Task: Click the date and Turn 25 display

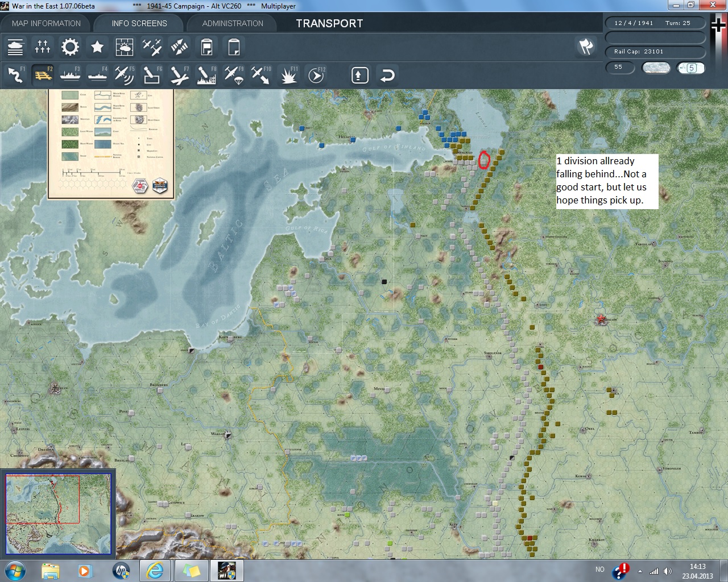Action: 655,23
